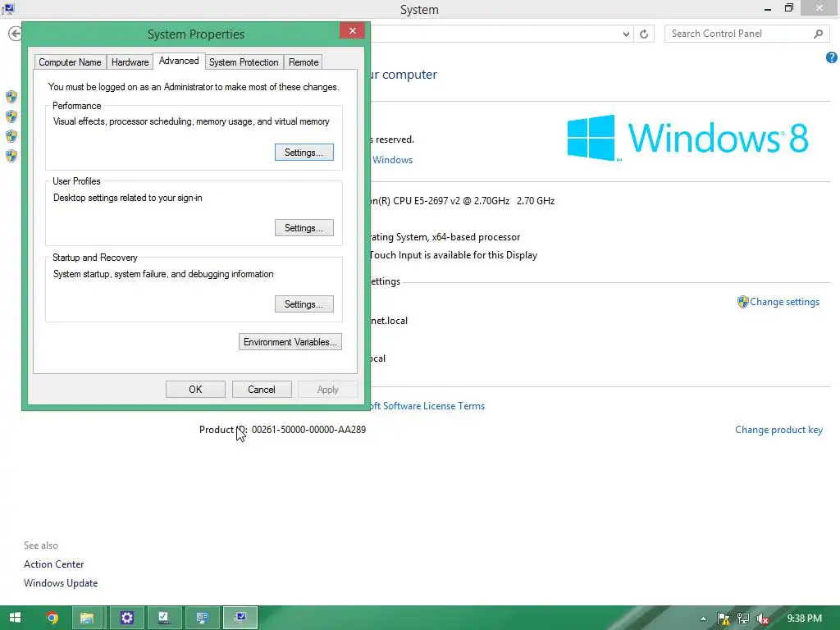Switch to the Computer Name tab
840x630 pixels.
coord(71,62)
